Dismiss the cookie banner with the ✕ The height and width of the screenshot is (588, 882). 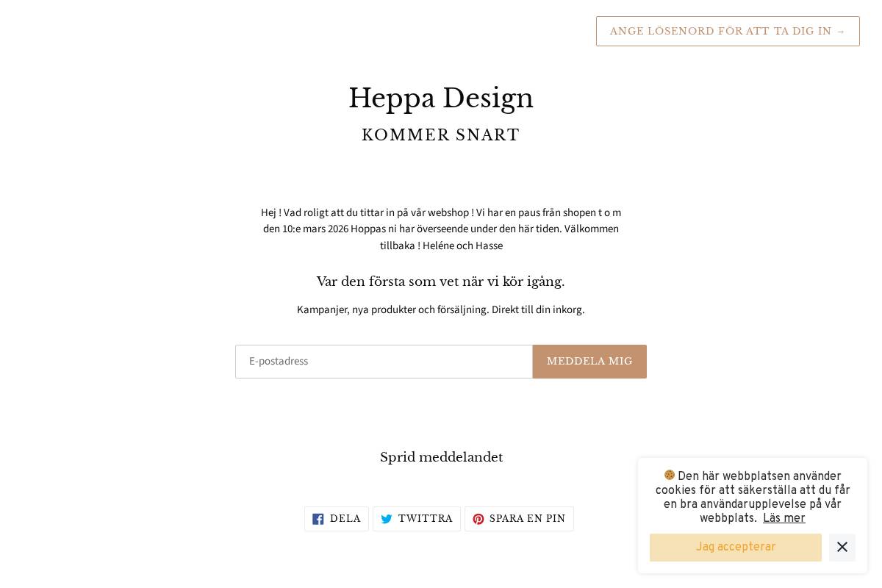[x=842, y=548]
